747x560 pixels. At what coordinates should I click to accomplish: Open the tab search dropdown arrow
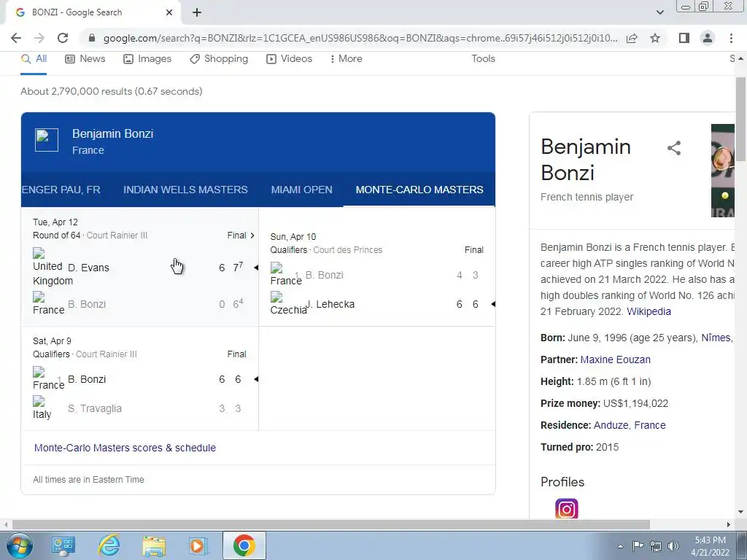click(659, 12)
